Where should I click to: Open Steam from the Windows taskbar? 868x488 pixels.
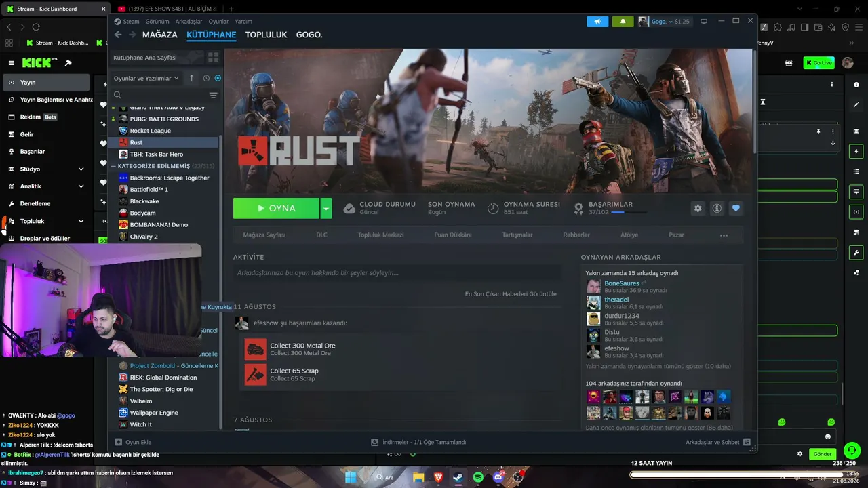[458, 477]
